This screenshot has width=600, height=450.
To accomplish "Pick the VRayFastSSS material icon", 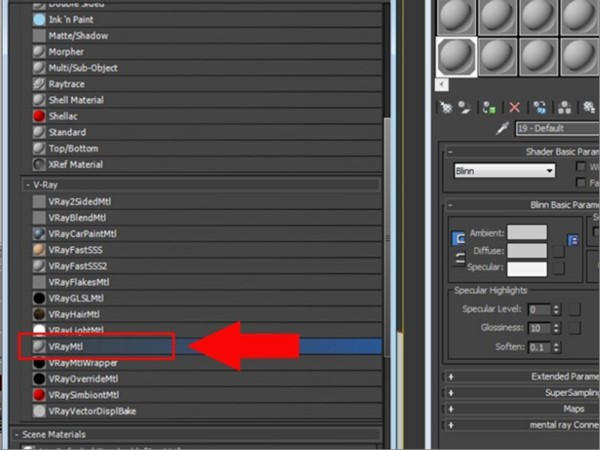I will click(39, 249).
